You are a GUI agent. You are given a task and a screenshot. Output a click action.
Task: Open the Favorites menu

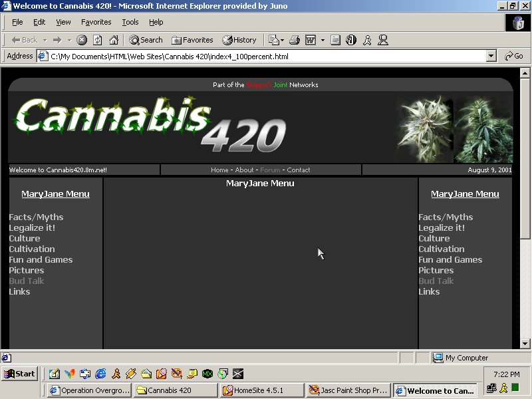pyautogui.click(x=96, y=22)
